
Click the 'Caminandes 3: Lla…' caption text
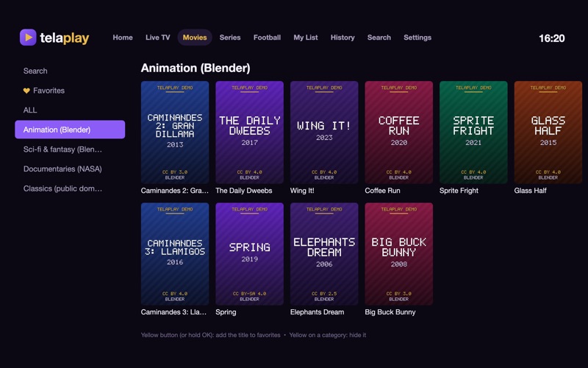[174, 312]
